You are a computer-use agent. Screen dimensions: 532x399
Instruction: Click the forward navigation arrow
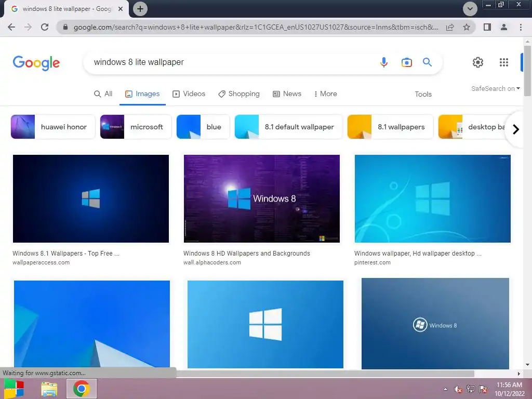point(28,27)
